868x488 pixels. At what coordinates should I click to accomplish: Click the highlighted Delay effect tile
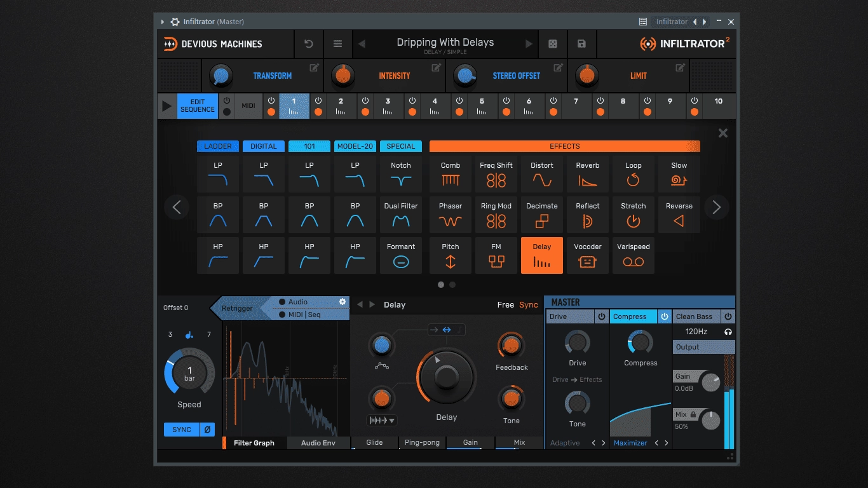(542, 255)
